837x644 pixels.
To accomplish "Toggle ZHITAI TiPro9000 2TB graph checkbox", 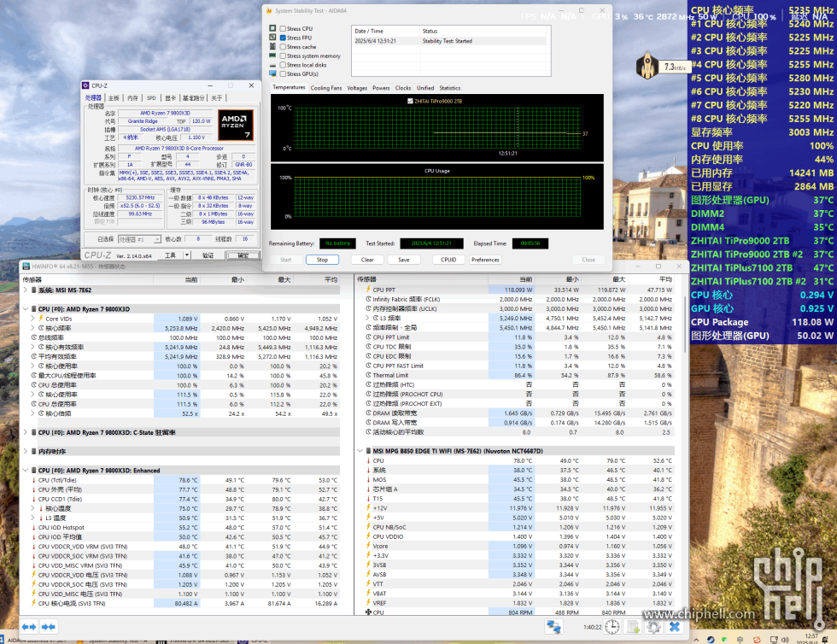I will point(410,101).
